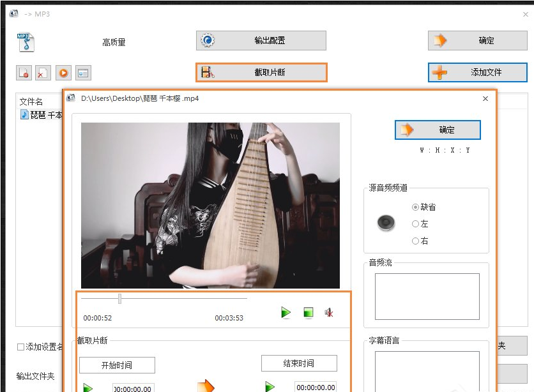This screenshot has width=534, height=392.
Task: Confirm with the dialog's 确定 button
Action: pyautogui.click(x=437, y=130)
